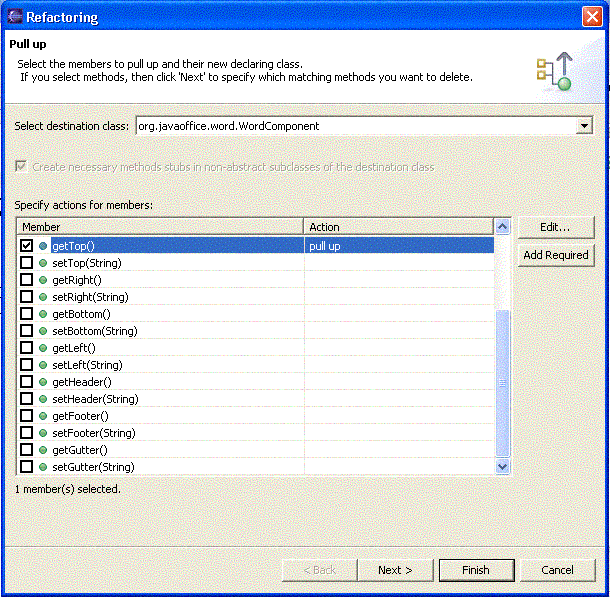The image size is (610, 597).
Task: Click the Add Required button
Action: (x=555, y=255)
